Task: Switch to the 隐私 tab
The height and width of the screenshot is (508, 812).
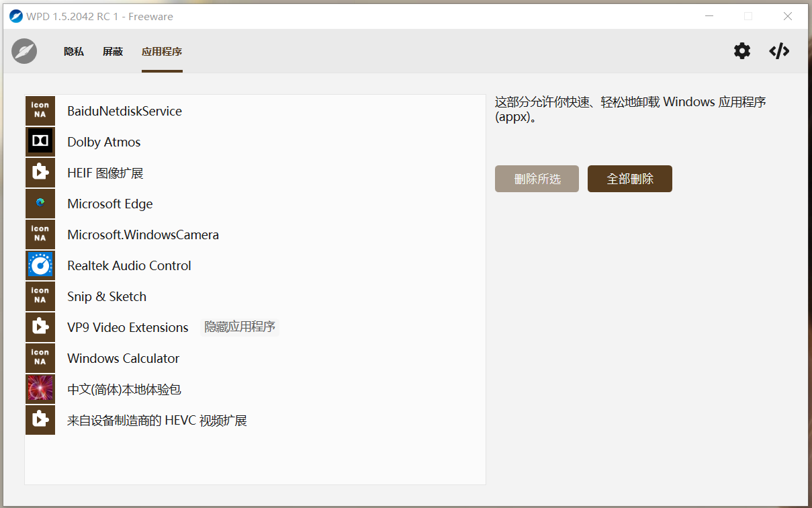Action: pos(74,52)
